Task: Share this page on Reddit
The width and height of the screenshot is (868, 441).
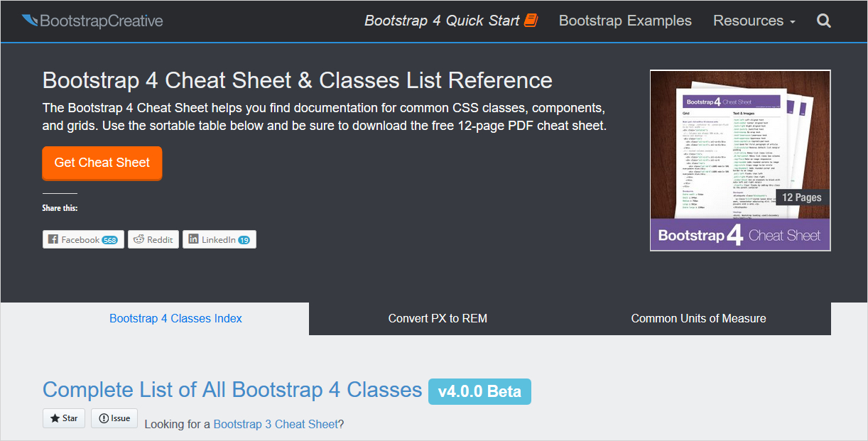Action: [x=153, y=239]
